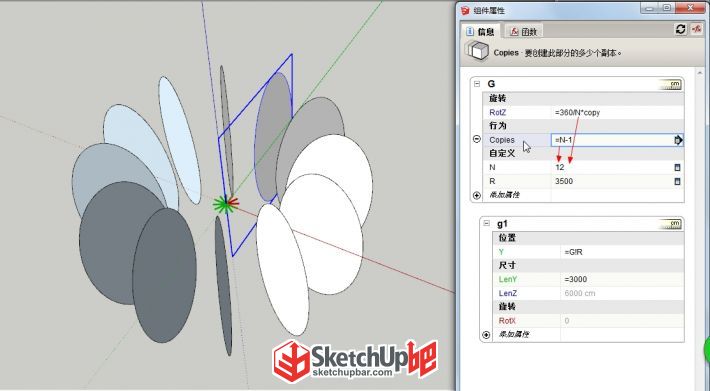Open details for the N attribute
710x391 pixels.
677,167
